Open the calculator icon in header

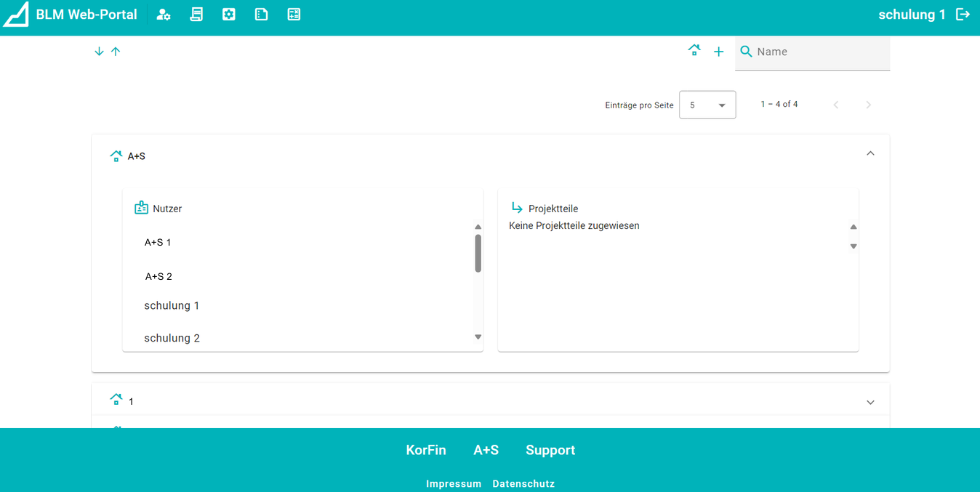click(x=294, y=15)
